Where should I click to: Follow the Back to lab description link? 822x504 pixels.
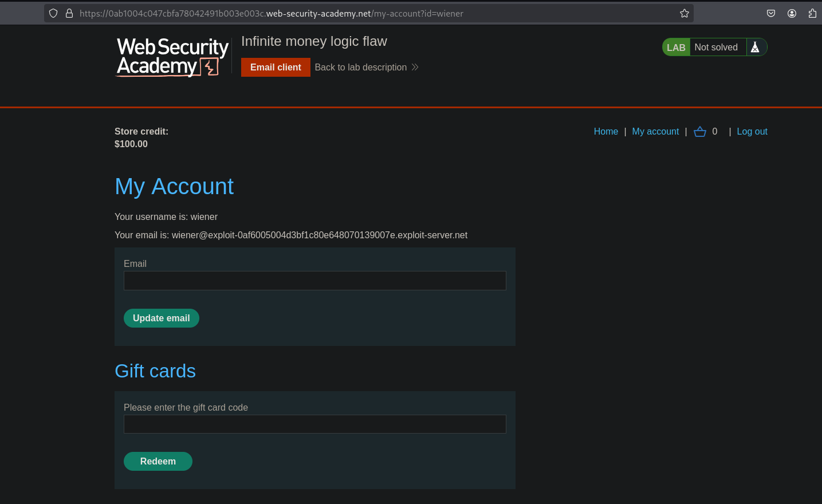point(360,68)
